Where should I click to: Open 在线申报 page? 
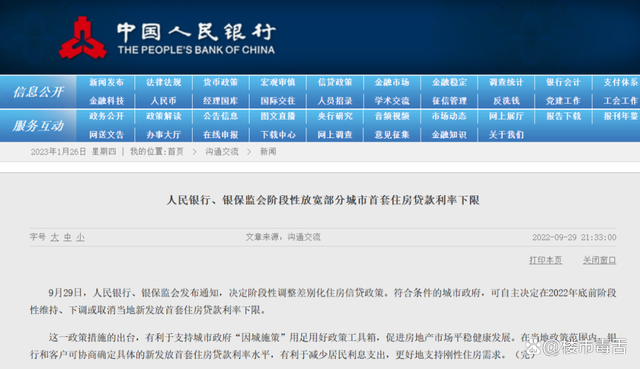pos(220,135)
